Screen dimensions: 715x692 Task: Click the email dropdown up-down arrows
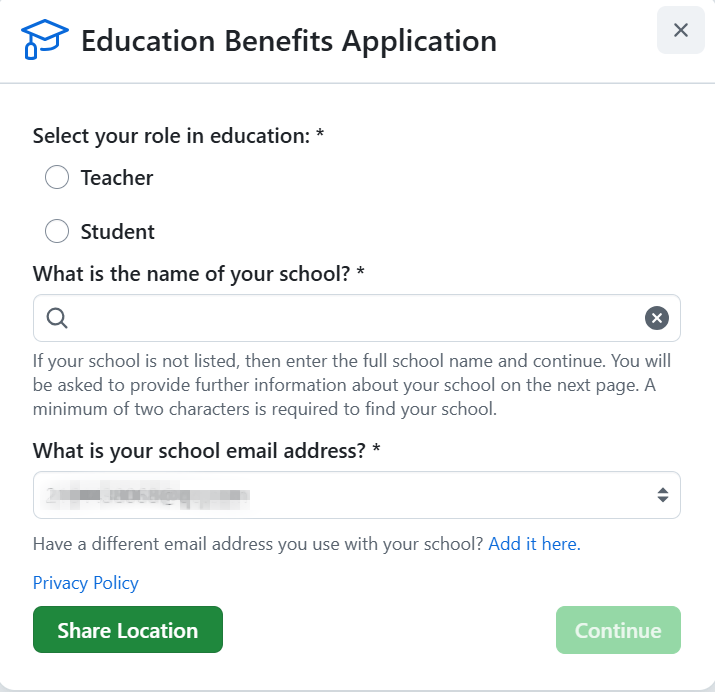[x=661, y=495]
